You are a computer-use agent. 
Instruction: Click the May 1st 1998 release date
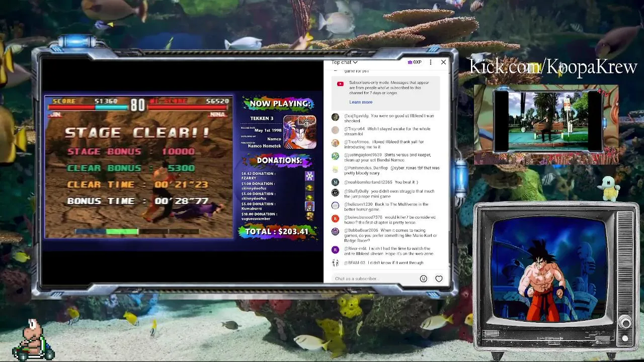point(268,130)
